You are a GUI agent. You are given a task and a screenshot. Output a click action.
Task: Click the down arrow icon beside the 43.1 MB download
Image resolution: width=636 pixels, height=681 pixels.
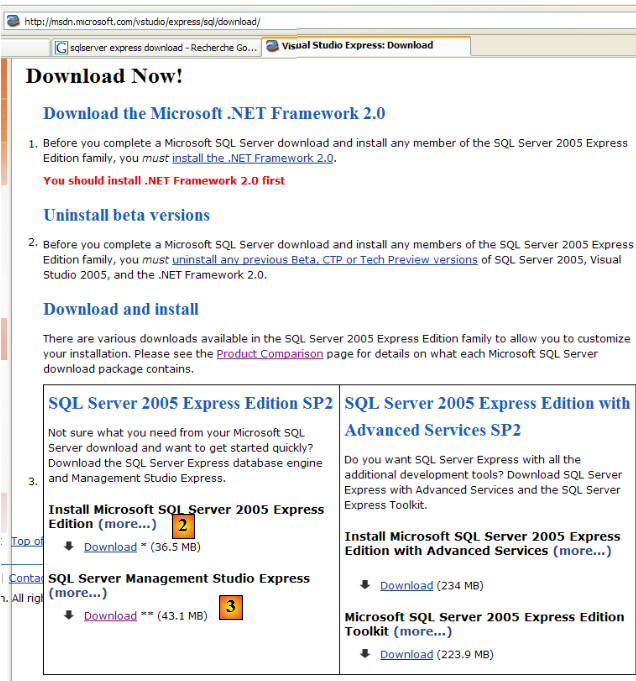[69, 615]
